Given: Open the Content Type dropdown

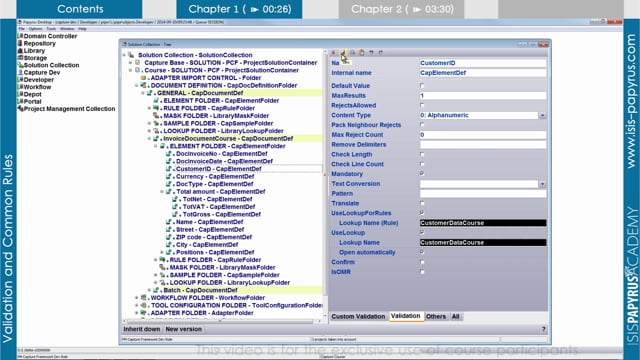Looking at the screenshot, I should click(542, 116).
